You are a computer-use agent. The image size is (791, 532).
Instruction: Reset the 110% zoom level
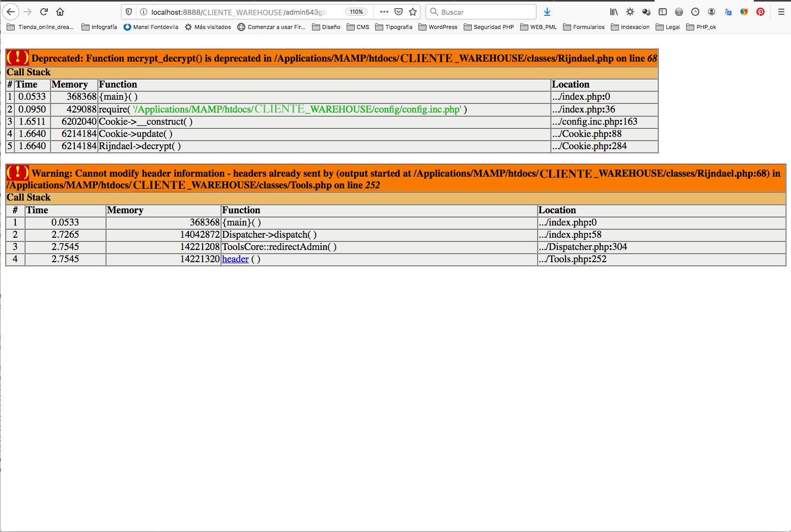click(356, 12)
